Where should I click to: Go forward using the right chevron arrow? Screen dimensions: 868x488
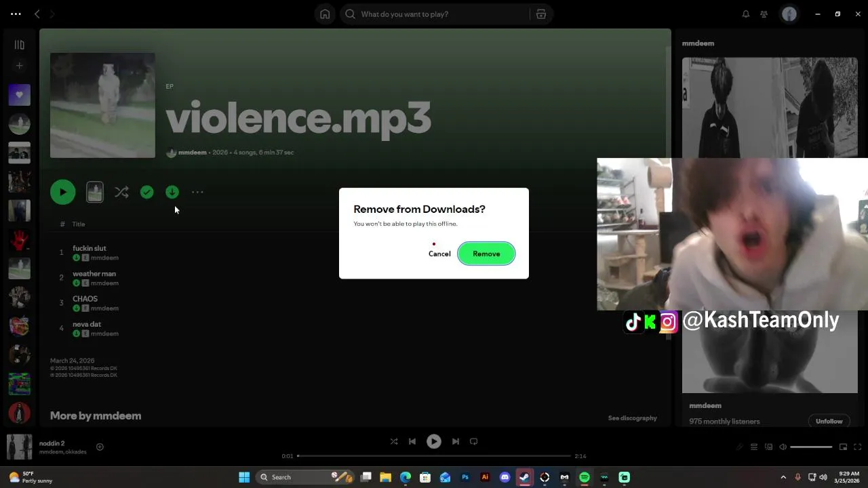pos(53,14)
